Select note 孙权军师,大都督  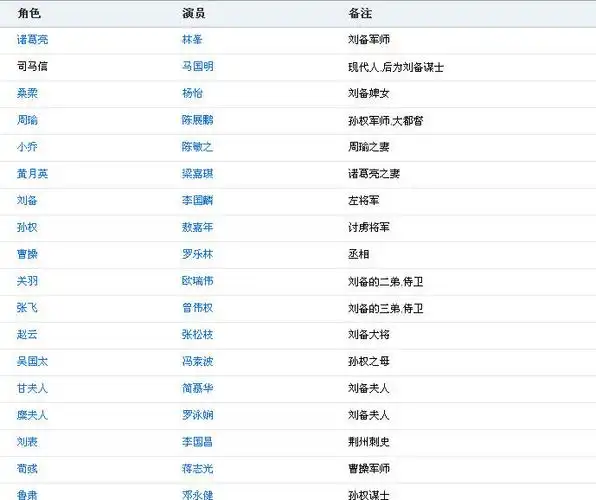(385, 121)
